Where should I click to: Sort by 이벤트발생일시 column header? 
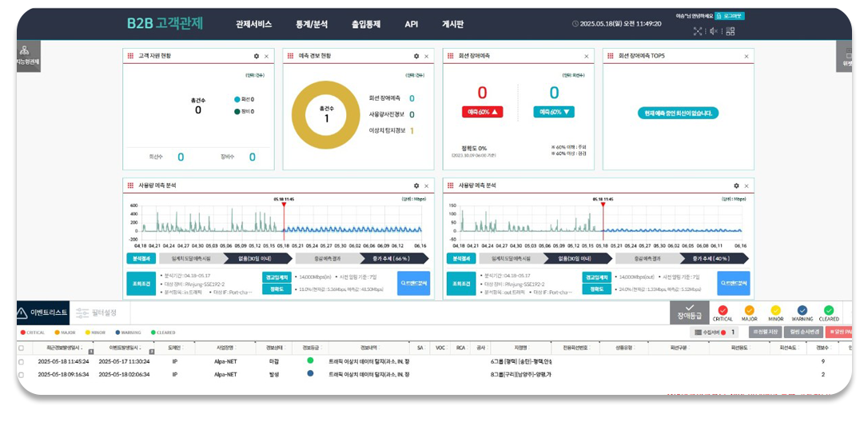pos(123,348)
